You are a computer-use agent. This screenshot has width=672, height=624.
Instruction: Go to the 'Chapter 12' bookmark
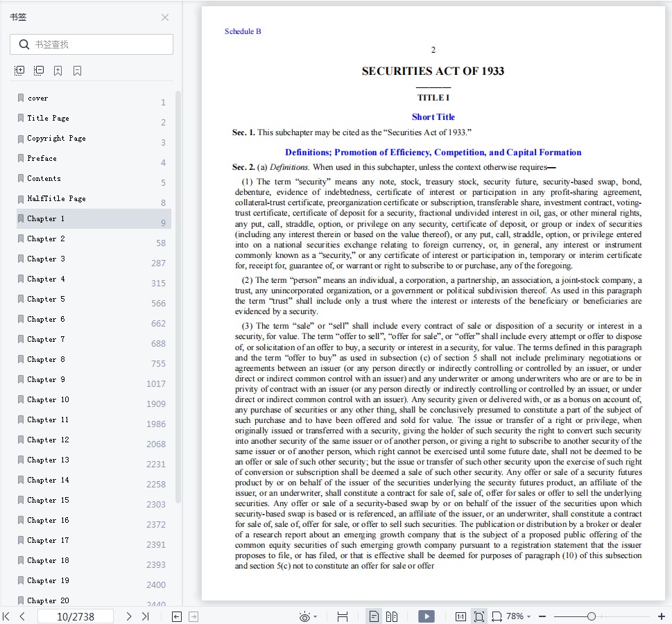coord(94,440)
